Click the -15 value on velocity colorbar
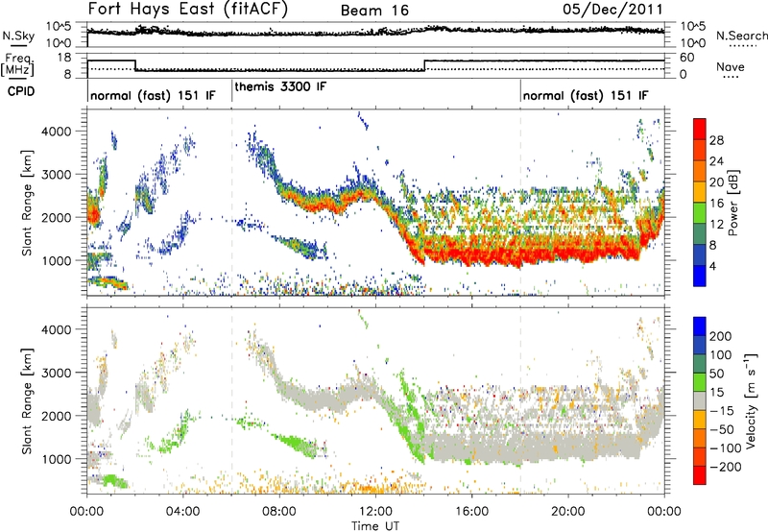Screen dimensions: 768x532 (722, 410)
